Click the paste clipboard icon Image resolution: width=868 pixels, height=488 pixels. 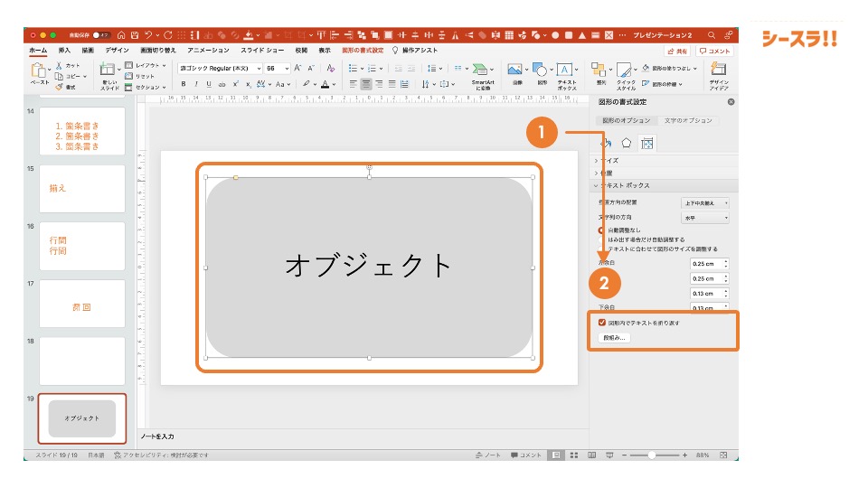[39, 70]
